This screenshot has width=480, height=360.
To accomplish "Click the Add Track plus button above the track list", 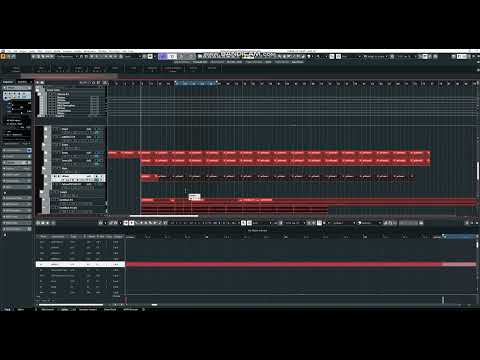I will [x=38, y=82].
